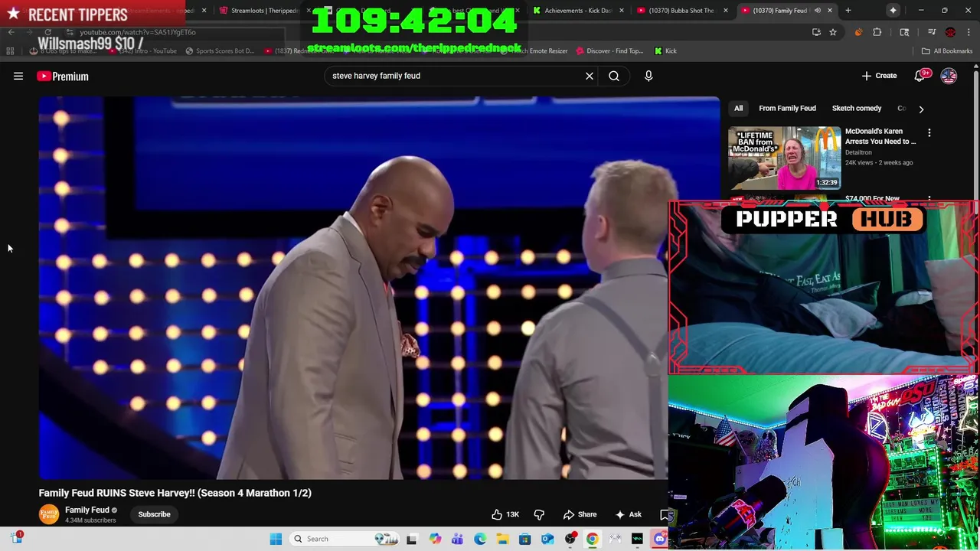980x551 pixels.
Task: Select the All filter chip
Action: (x=739, y=108)
